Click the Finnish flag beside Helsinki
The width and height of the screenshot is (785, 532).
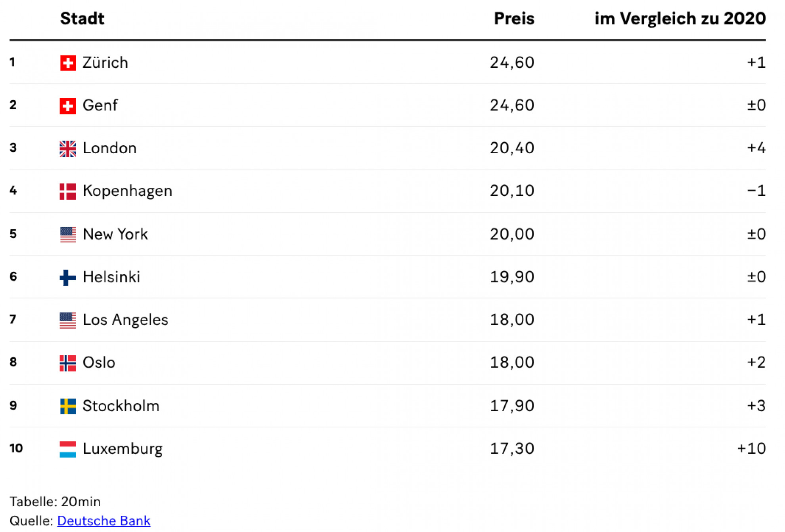(68, 277)
